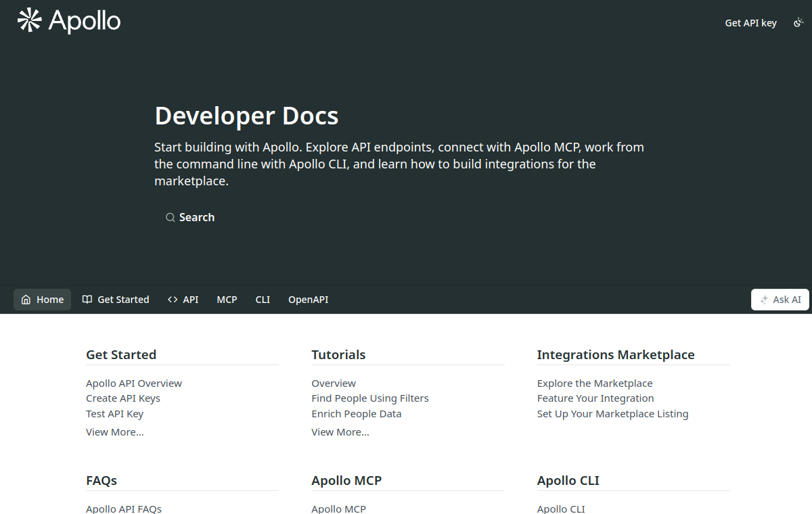The image size is (812, 514).
Task: Open Feature Your Integration link
Action: click(x=595, y=398)
